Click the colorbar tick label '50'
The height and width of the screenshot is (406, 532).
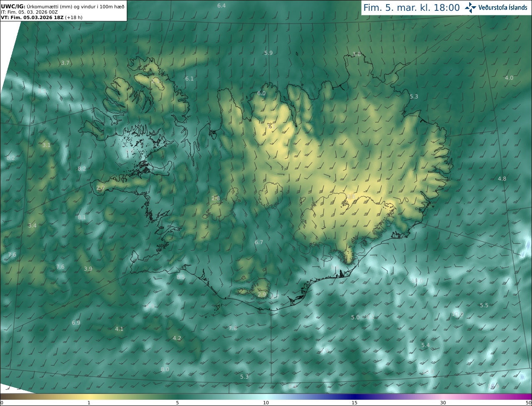pyautogui.click(x=528, y=403)
